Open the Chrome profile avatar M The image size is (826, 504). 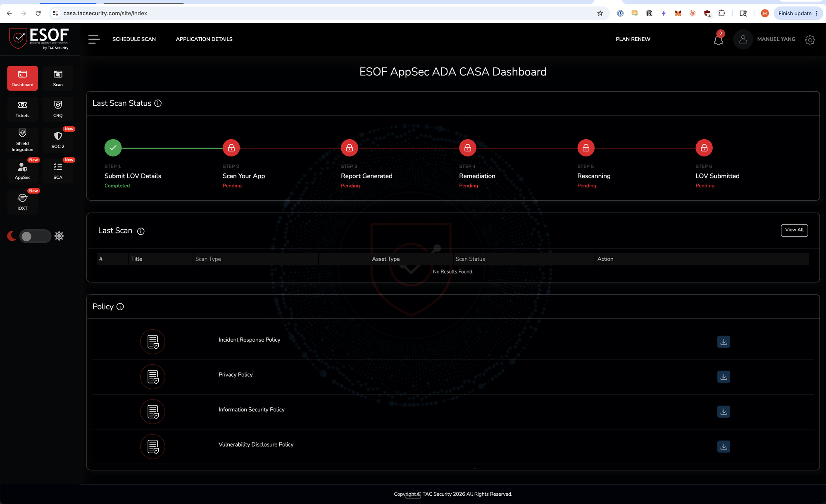[765, 13]
